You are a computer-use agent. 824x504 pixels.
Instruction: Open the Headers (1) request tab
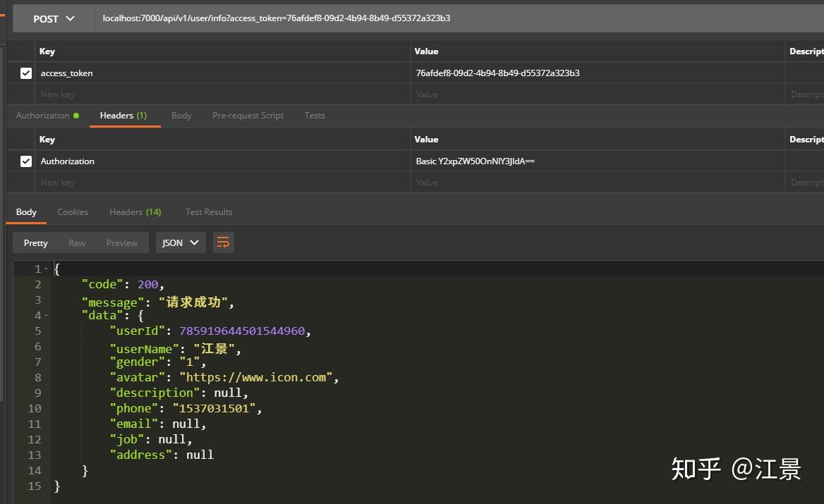[x=123, y=115]
